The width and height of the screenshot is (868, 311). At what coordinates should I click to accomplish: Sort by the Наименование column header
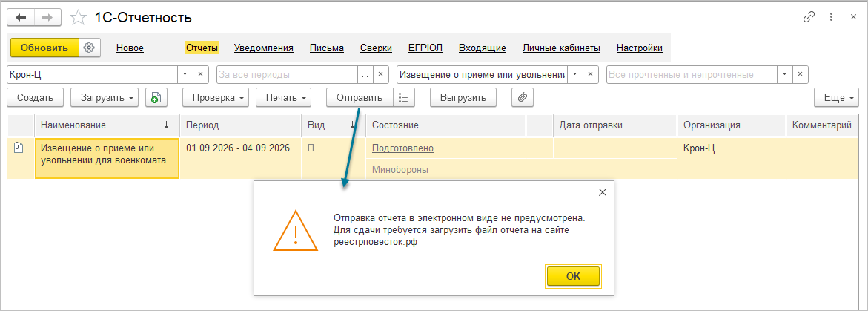(107, 125)
